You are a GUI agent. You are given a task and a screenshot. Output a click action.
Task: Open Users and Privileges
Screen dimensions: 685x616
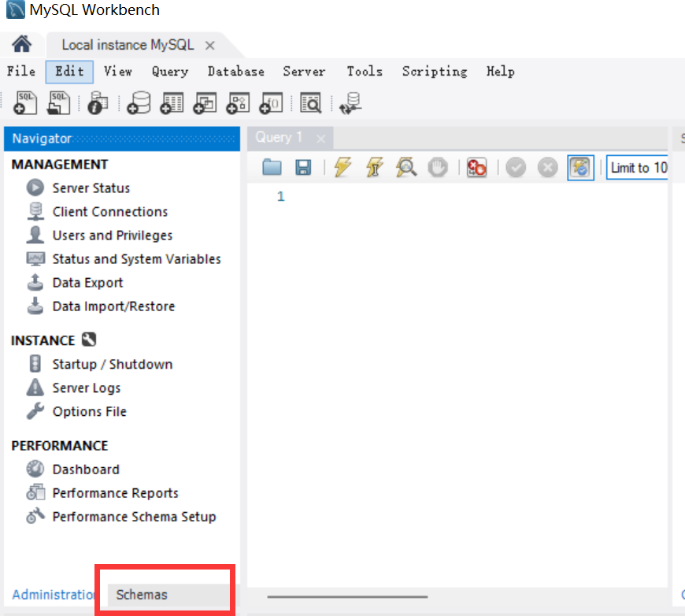click(113, 236)
